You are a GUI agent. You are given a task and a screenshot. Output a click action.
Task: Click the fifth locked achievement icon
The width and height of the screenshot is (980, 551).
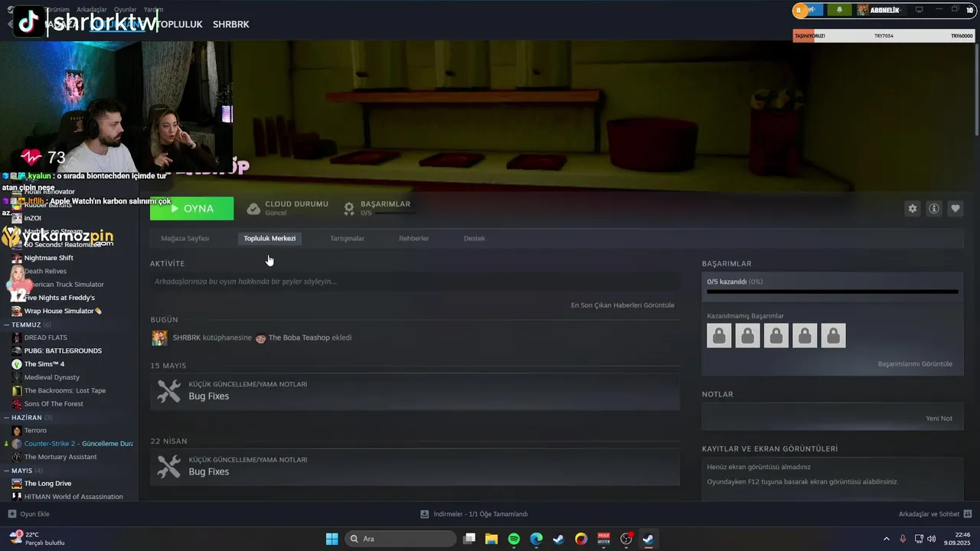(x=833, y=335)
